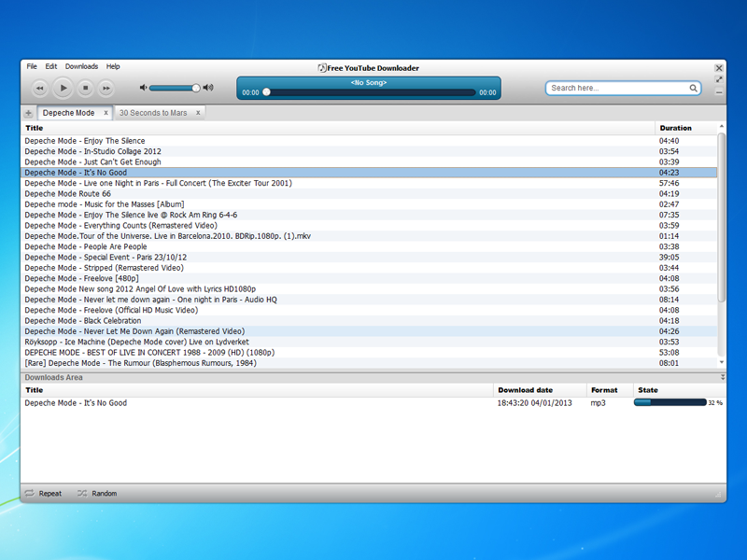747x560 pixels.
Task: Add a new tab with plus icon
Action: 29,113
